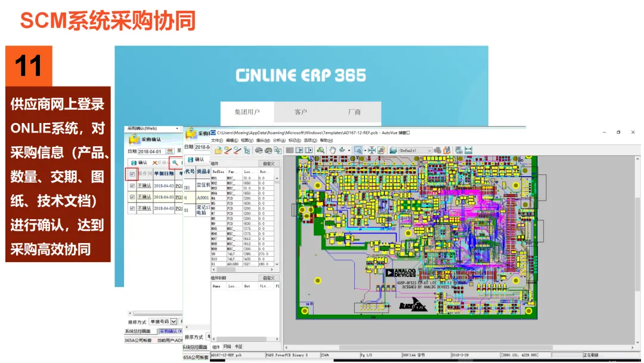Image resolution: width=644 pixels, height=363 pixels.
Task: Switch to the 厂商 login tab
Action: click(354, 112)
